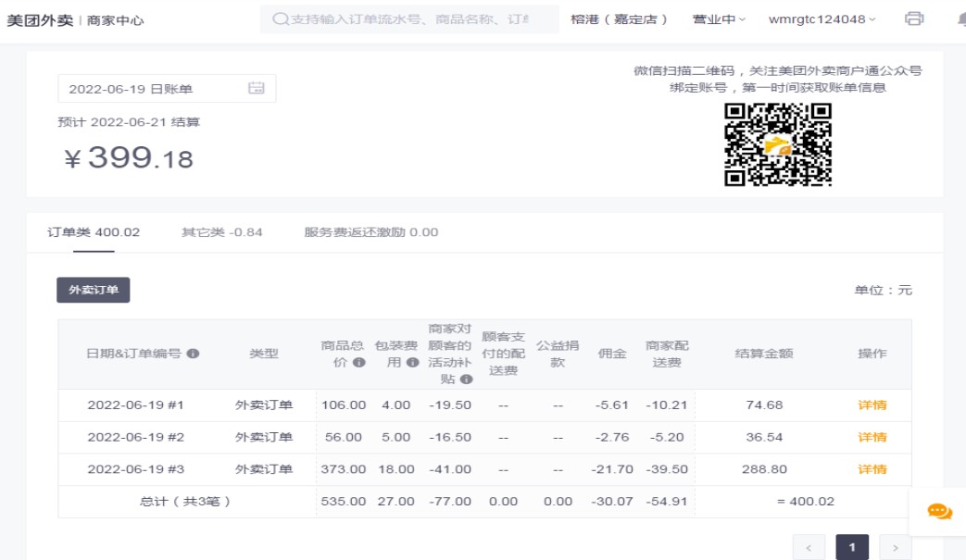Screen dimensions: 966x560
Task: Click the printer icon in top bar
Action: [x=914, y=19]
